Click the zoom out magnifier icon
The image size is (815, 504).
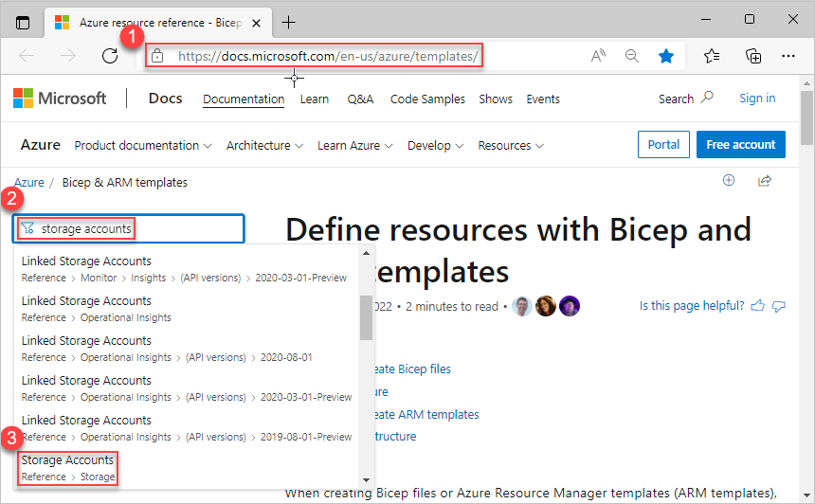pyautogui.click(x=632, y=56)
